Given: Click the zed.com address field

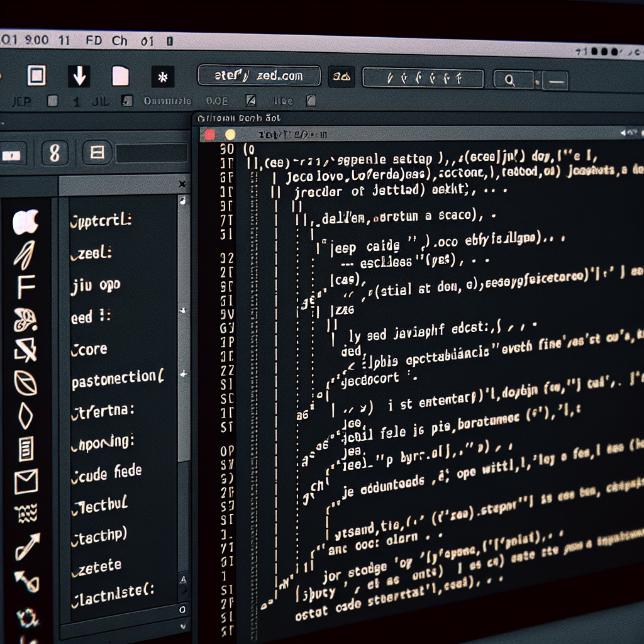Looking at the screenshot, I should point(259,77).
